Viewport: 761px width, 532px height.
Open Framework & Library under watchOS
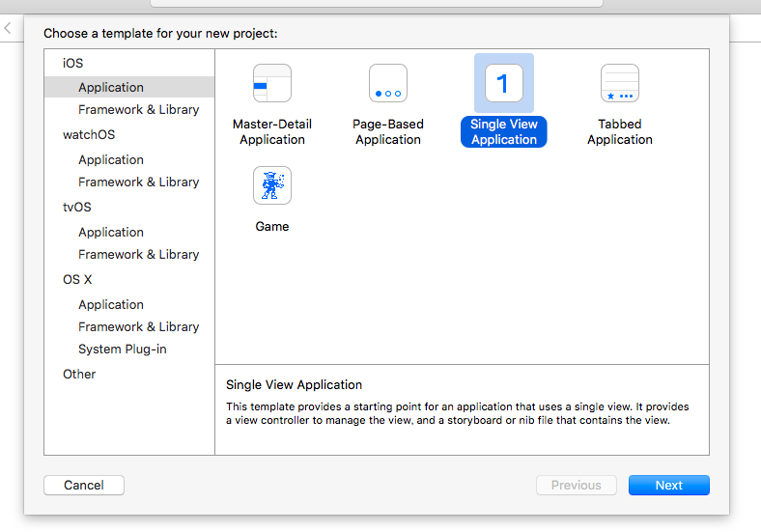click(x=138, y=182)
